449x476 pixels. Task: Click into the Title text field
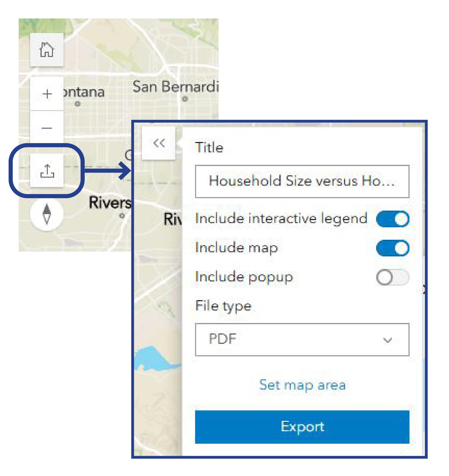pos(302,181)
